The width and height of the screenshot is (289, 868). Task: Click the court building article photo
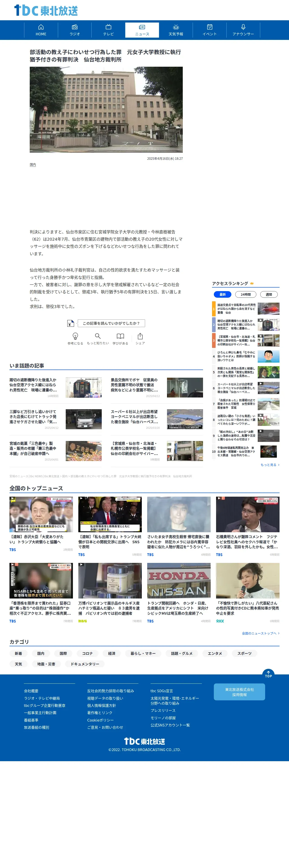106,110
